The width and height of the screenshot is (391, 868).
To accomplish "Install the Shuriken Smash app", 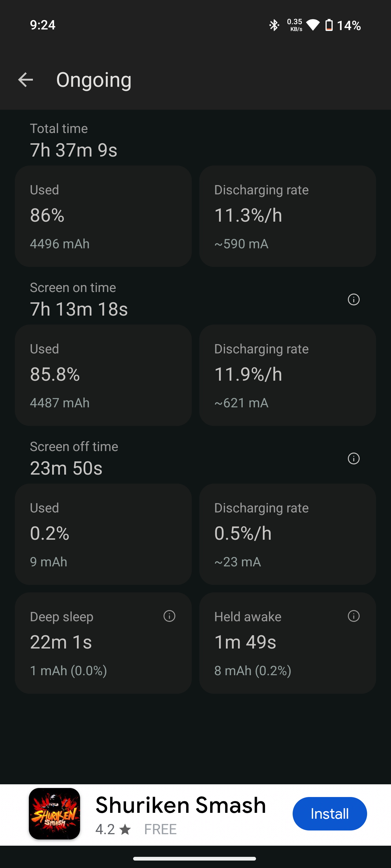I will [x=329, y=813].
